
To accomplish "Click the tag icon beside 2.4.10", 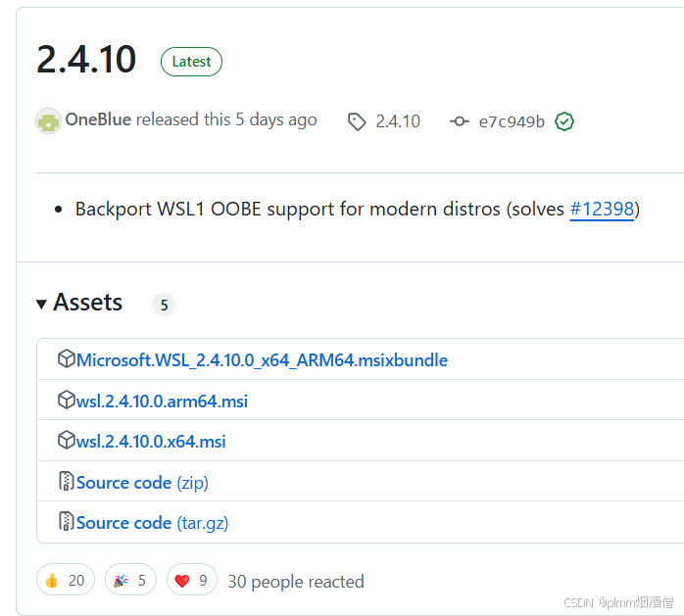I will [x=357, y=121].
